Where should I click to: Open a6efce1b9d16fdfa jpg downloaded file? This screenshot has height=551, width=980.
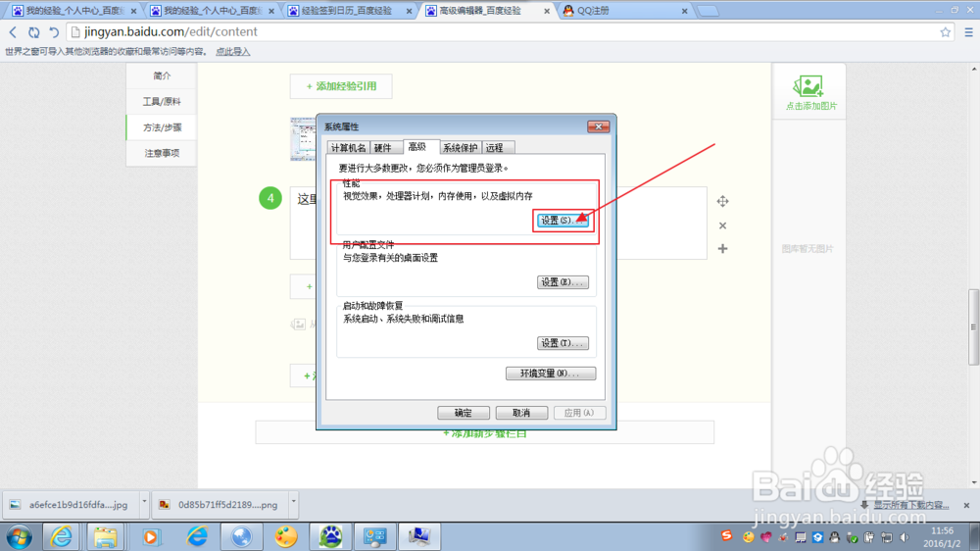coord(71,505)
